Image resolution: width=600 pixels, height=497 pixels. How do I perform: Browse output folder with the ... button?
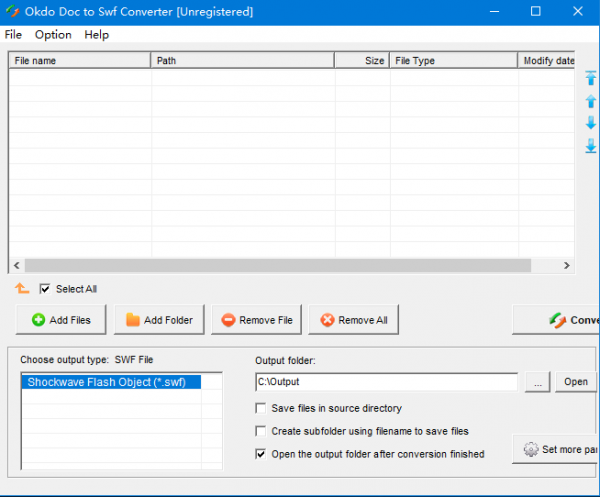[x=538, y=382]
